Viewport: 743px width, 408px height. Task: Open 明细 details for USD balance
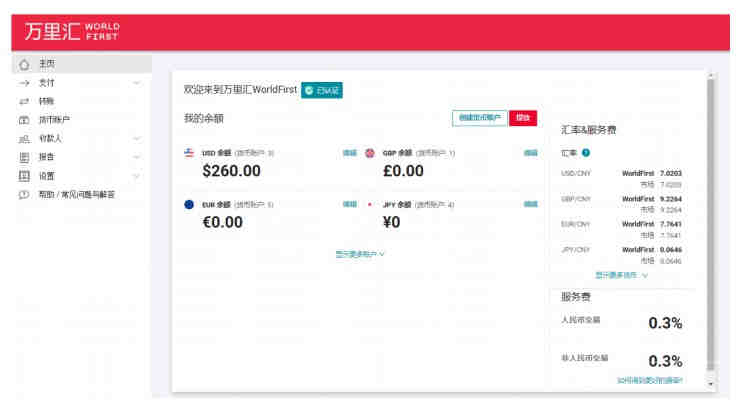click(x=350, y=153)
